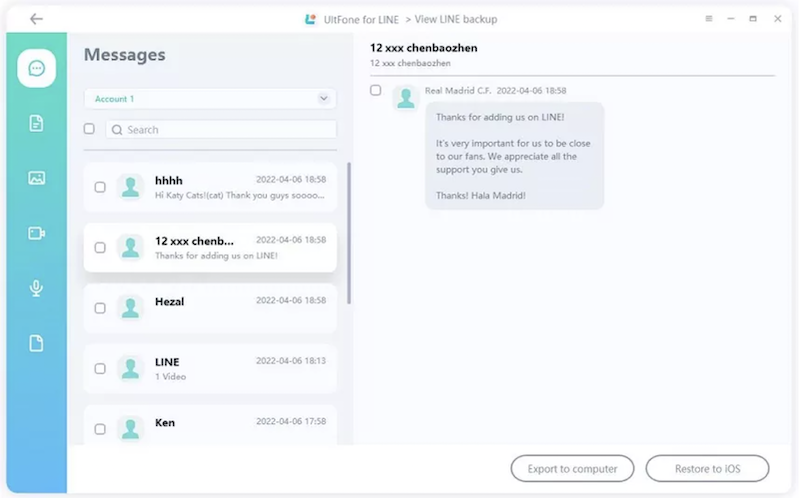Screen dimensions: 800x498
Task: Open the Photos sidebar icon
Action: (37, 178)
